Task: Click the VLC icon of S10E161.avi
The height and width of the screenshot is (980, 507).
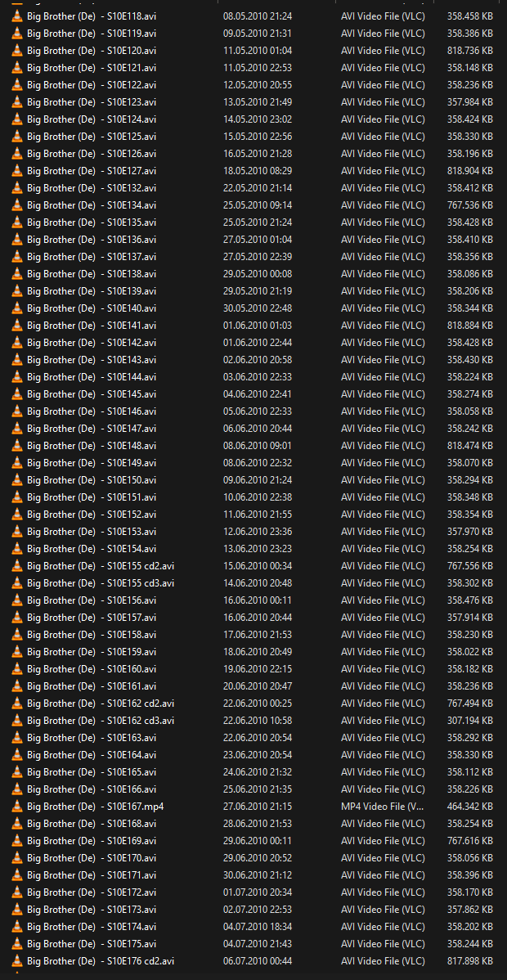Action: click(17, 686)
